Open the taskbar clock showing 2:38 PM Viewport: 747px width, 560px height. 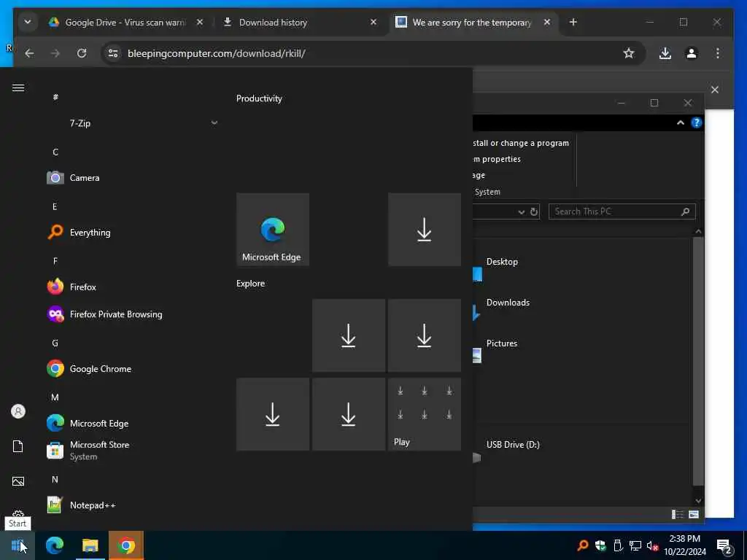tap(685, 545)
